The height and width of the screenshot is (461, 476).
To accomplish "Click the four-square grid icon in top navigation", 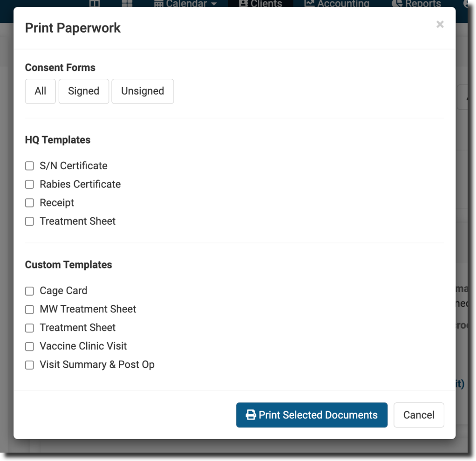I will coord(127,4).
